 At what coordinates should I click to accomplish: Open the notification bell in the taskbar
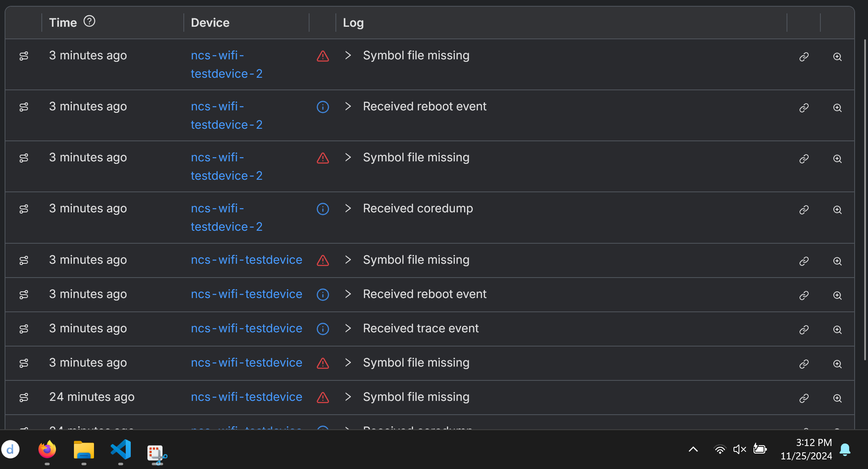845,450
